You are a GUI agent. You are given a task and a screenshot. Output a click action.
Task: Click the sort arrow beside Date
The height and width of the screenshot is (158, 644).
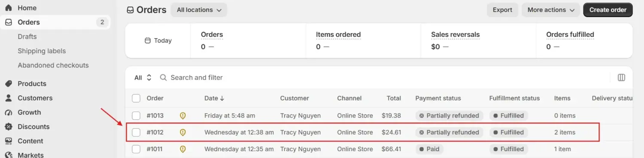(222, 98)
